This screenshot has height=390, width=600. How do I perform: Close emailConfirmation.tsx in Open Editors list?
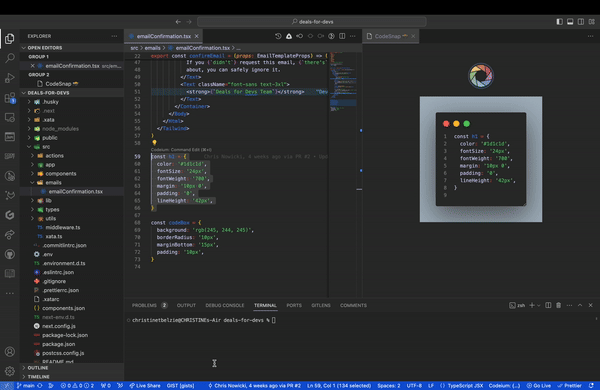pyautogui.click(x=33, y=66)
